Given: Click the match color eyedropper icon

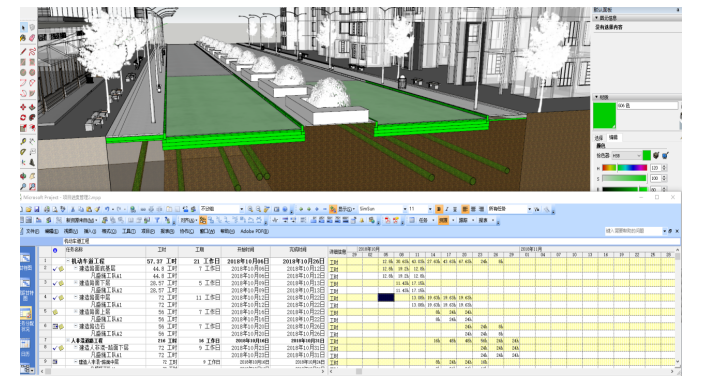Looking at the screenshot, I should point(656,156).
